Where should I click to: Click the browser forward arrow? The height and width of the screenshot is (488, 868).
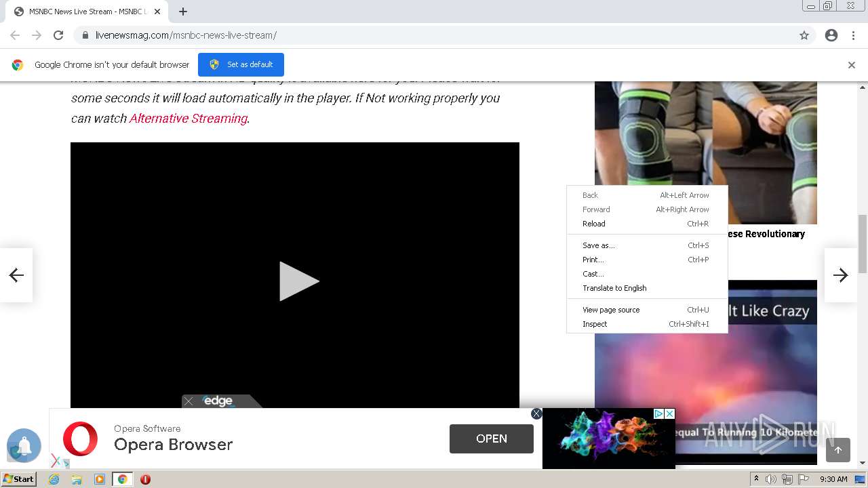tap(37, 35)
